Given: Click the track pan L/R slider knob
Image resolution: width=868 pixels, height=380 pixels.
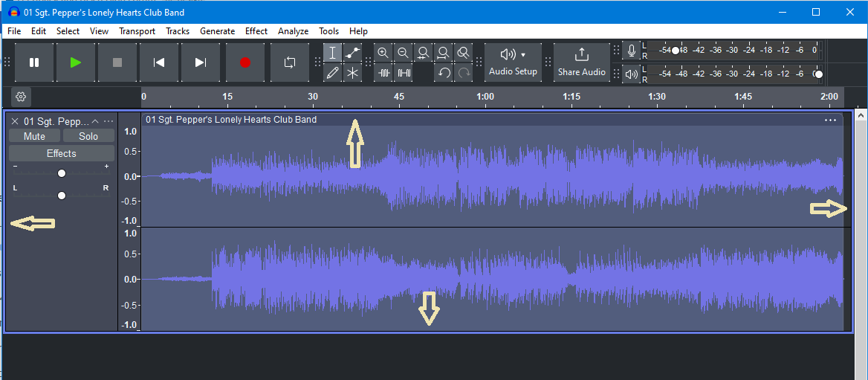Looking at the screenshot, I should [x=62, y=196].
